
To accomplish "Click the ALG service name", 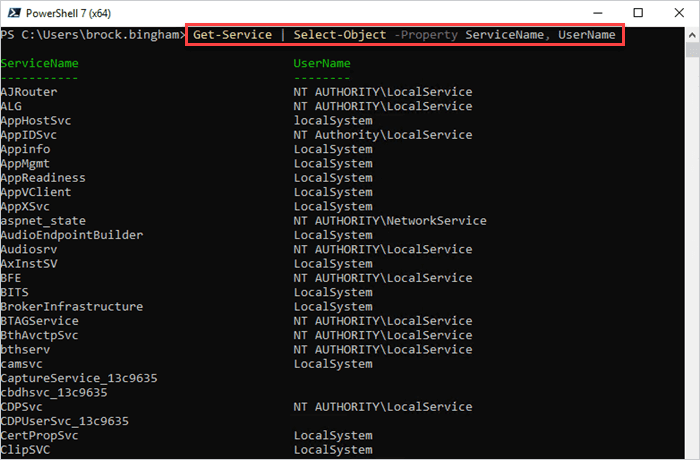I will (x=11, y=106).
